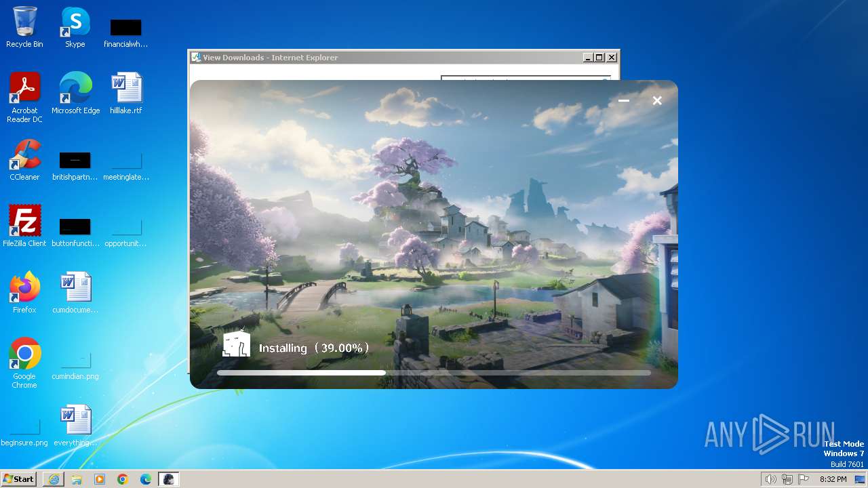
Task: Open the beginsure.png image file
Action: (x=24, y=432)
